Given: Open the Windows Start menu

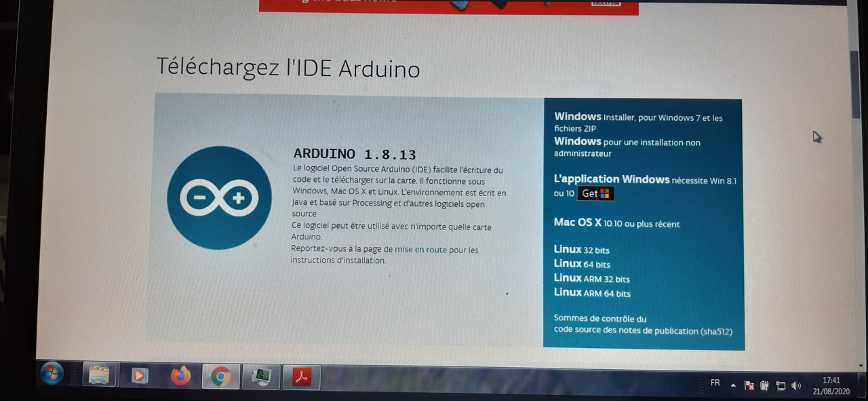Looking at the screenshot, I should pos(52,373).
